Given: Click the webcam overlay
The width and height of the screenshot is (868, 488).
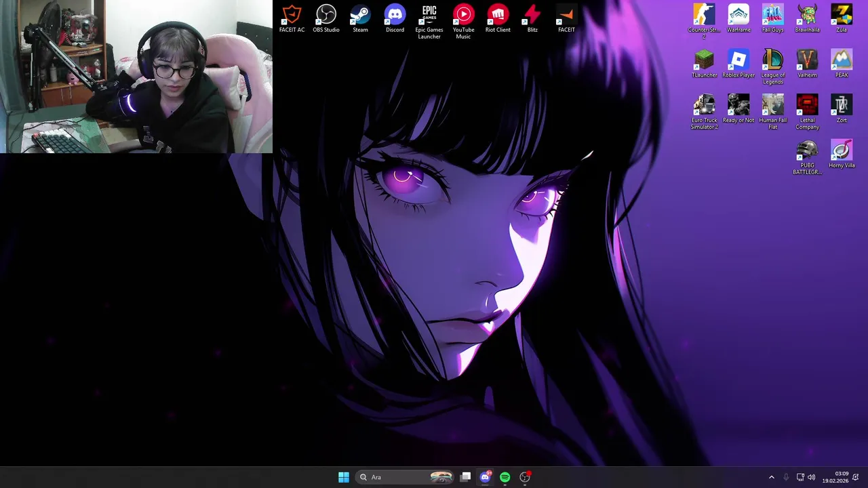Looking at the screenshot, I should (136, 77).
